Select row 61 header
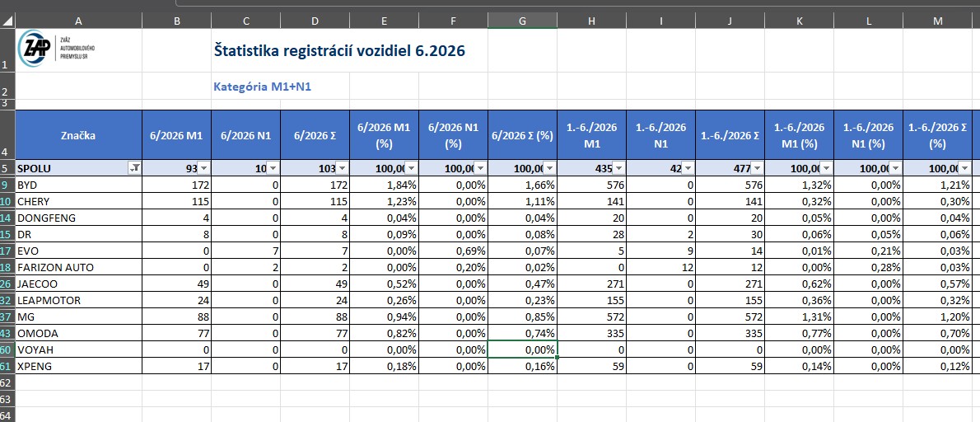This screenshot has height=422, width=980. pos(7,366)
